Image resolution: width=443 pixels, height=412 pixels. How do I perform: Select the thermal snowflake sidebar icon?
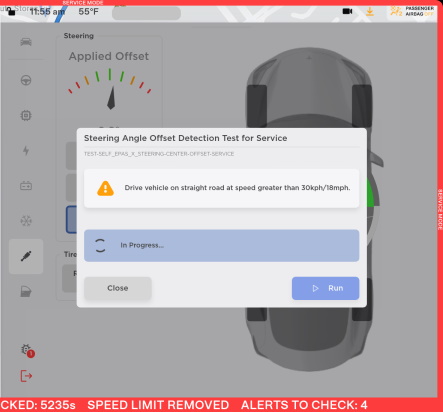26,221
